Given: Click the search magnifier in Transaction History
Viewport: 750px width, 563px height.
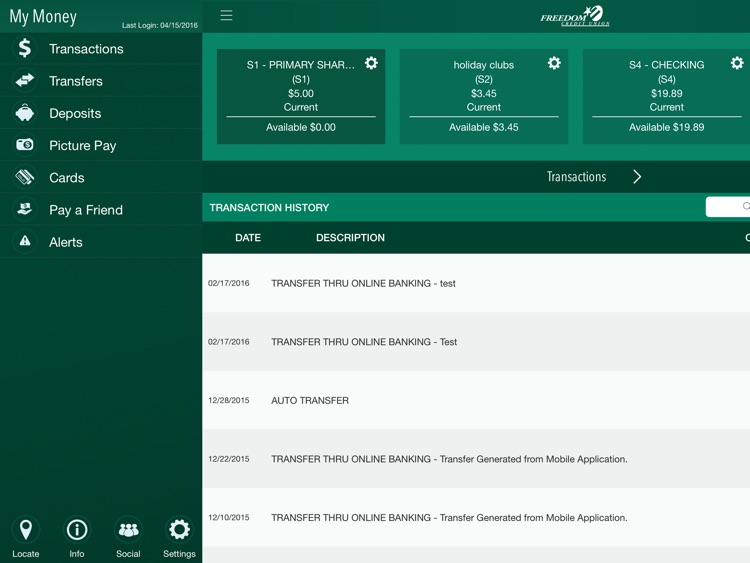Looking at the screenshot, I should coord(746,206).
